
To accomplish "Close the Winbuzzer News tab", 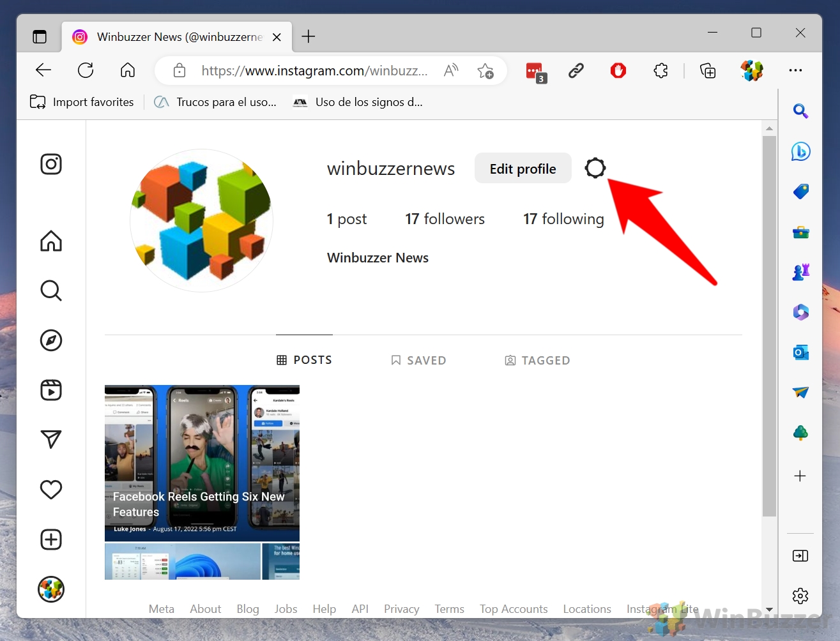I will point(277,37).
